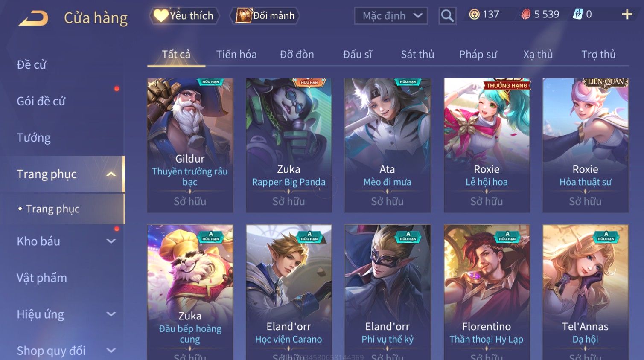
Task: Open the search magnifier icon
Action: (447, 16)
